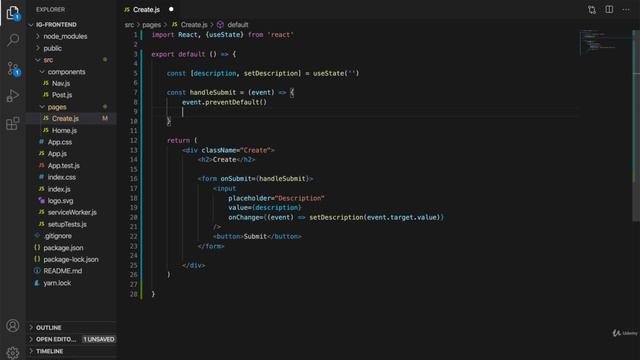The height and width of the screenshot is (360, 640).
Task: Click the Open Changes icon in editor toolbar
Action: coord(592,10)
